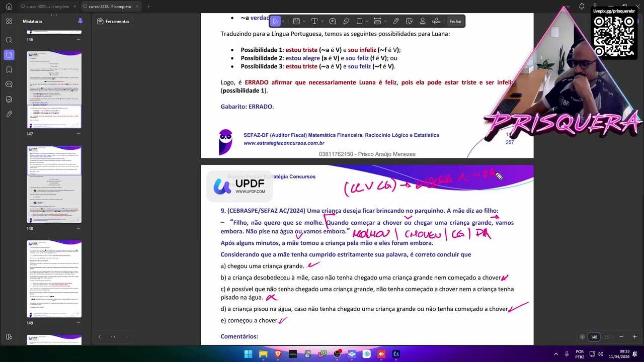Go to UPDF home screen
The width and height of the screenshot is (644, 362).
point(9,7)
